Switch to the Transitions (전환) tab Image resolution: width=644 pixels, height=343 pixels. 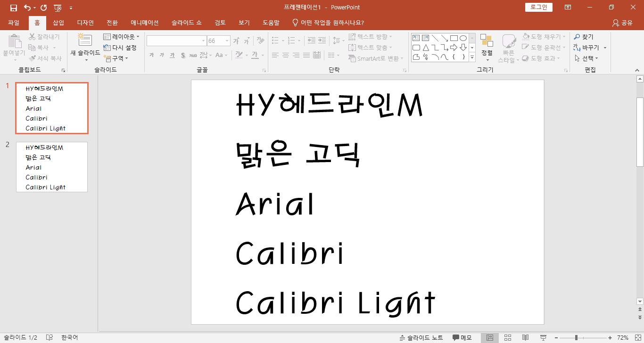[112, 23]
